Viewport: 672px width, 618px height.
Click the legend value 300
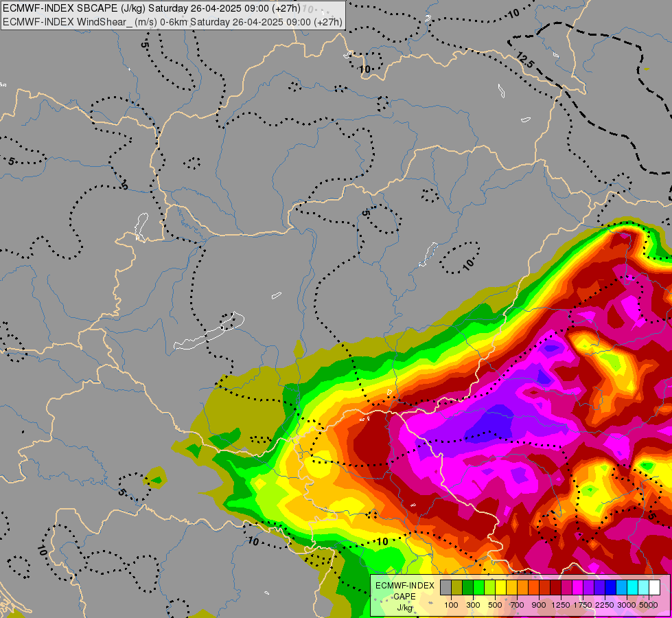tap(473, 605)
